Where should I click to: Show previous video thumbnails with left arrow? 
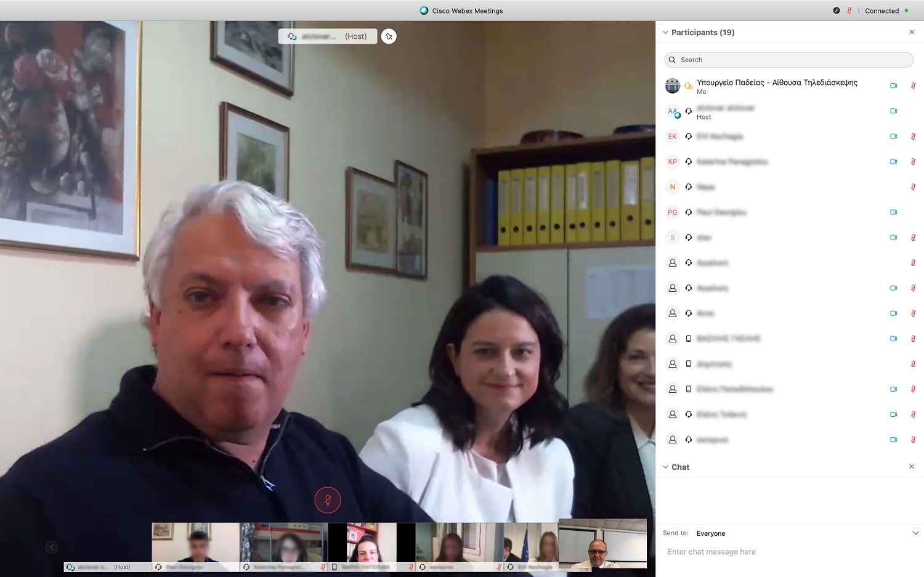[52, 547]
